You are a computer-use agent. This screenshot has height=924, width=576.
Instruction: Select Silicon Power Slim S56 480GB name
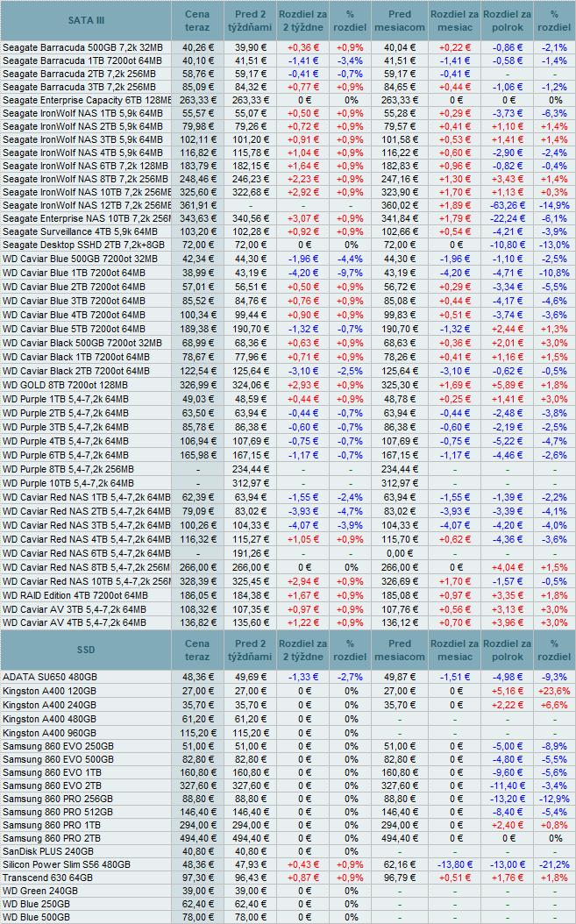coord(67,864)
